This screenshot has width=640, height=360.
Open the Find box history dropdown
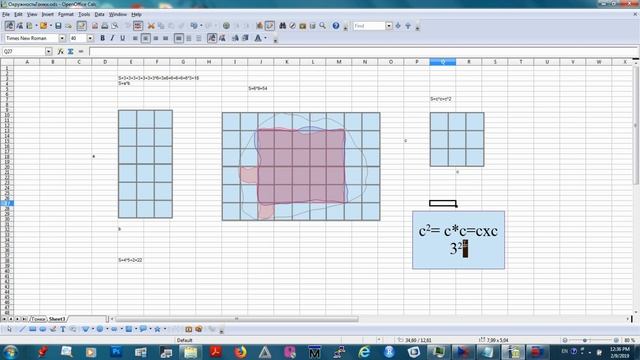pos(389,26)
